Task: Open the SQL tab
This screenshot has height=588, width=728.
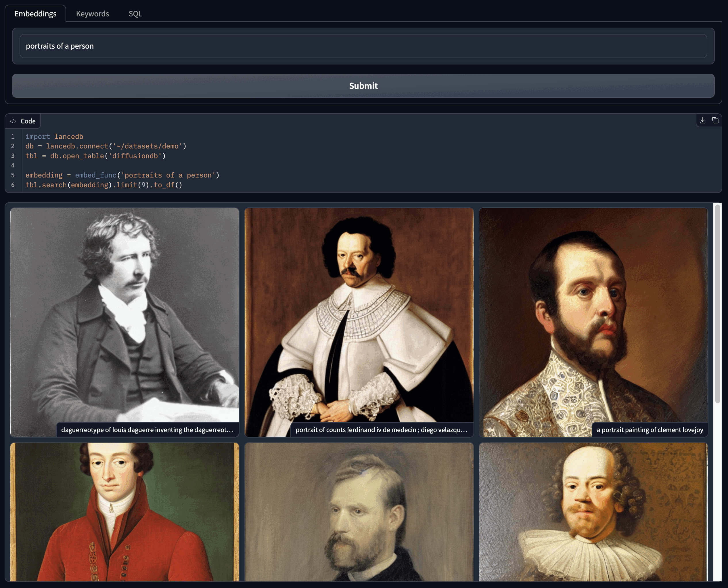Action: tap(135, 14)
